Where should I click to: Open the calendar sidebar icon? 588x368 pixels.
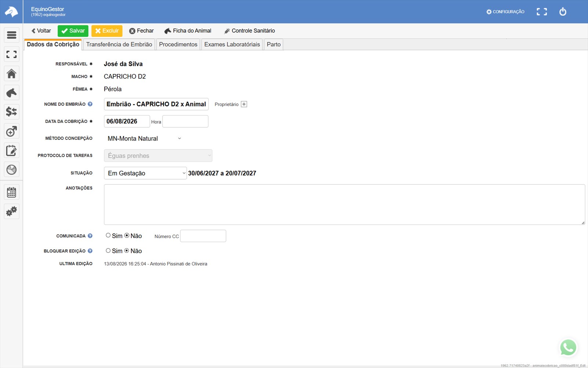pyautogui.click(x=11, y=192)
